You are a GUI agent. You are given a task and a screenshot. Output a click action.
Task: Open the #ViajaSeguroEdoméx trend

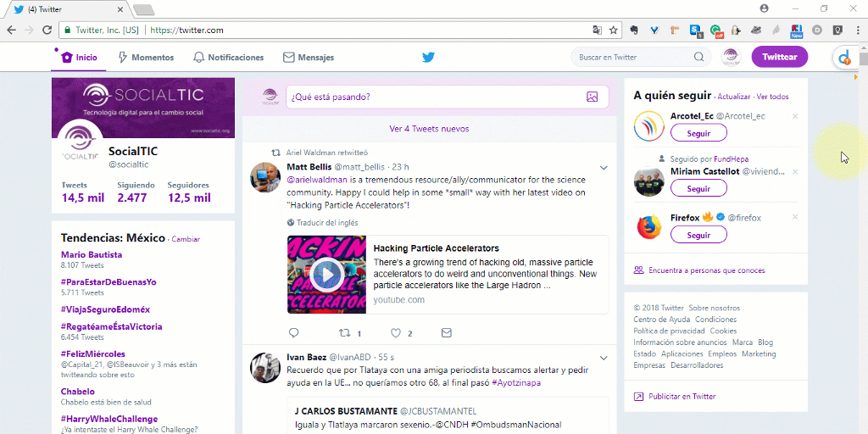pyautogui.click(x=105, y=309)
